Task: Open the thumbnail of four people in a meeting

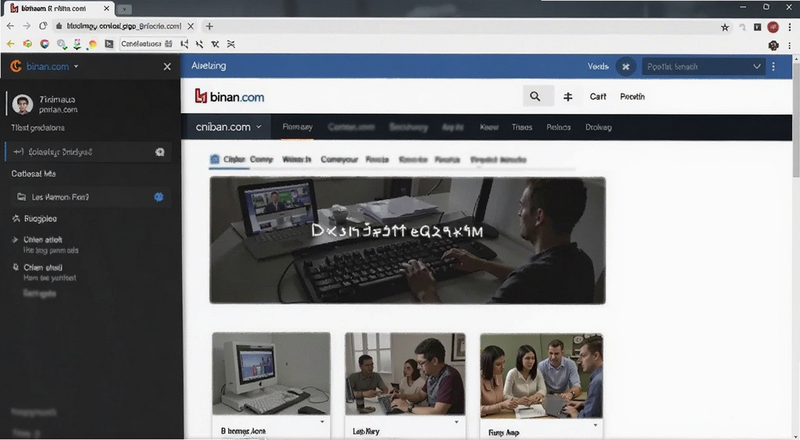Action: (541, 376)
